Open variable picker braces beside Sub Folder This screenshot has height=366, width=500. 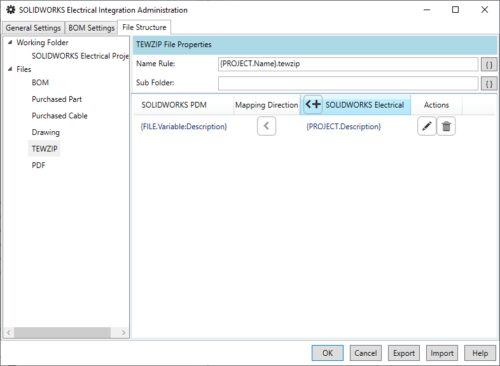pyautogui.click(x=489, y=84)
